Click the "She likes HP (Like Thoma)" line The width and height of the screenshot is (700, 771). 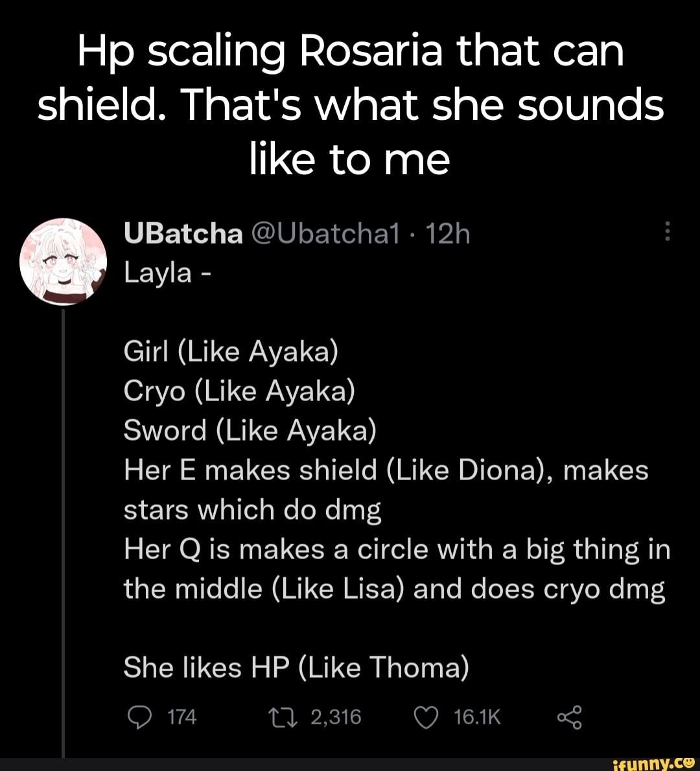[x=296, y=667]
